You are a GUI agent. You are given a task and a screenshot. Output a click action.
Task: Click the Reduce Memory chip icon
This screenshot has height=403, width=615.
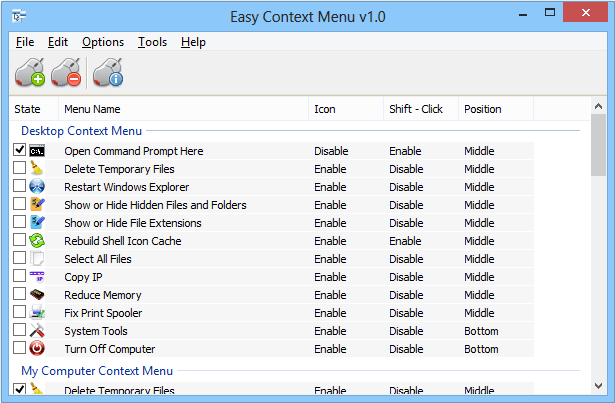[37, 295]
